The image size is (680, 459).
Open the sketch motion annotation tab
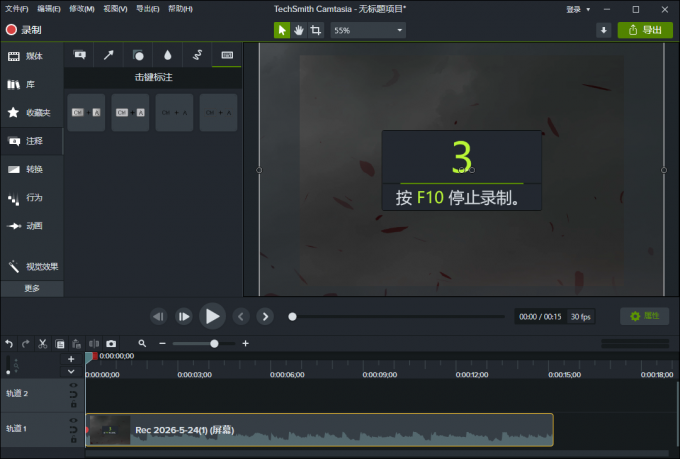[197, 55]
